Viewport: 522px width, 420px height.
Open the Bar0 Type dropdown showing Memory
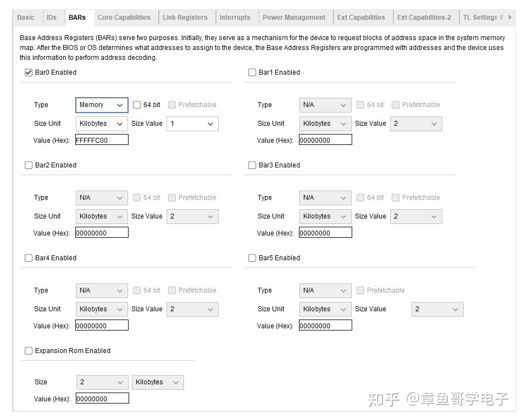(x=102, y=105)
